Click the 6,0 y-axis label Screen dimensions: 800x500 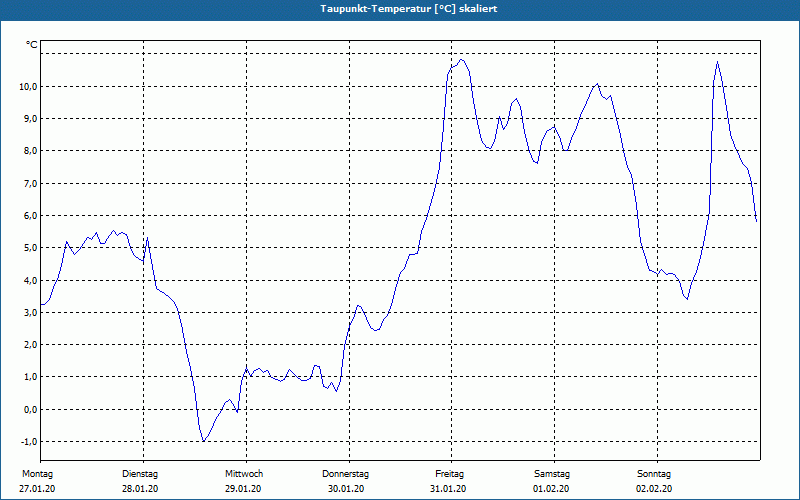[x=30, y=215]
